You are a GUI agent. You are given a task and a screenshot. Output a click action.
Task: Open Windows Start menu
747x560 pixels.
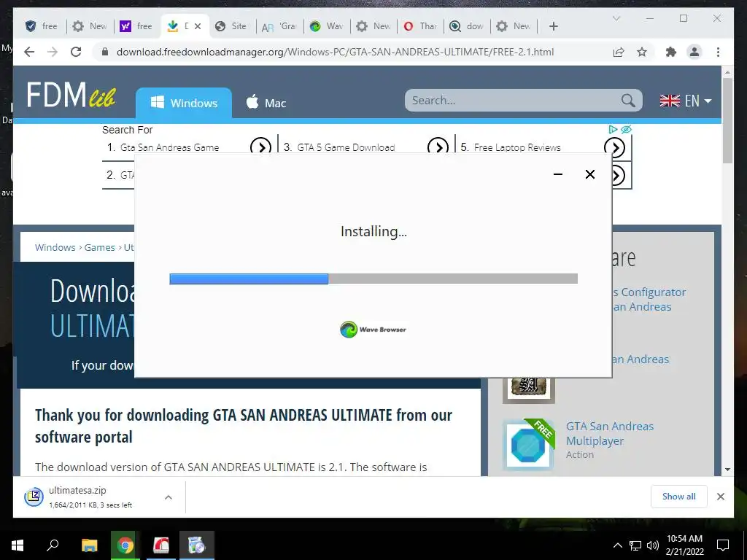click(18, 545)
